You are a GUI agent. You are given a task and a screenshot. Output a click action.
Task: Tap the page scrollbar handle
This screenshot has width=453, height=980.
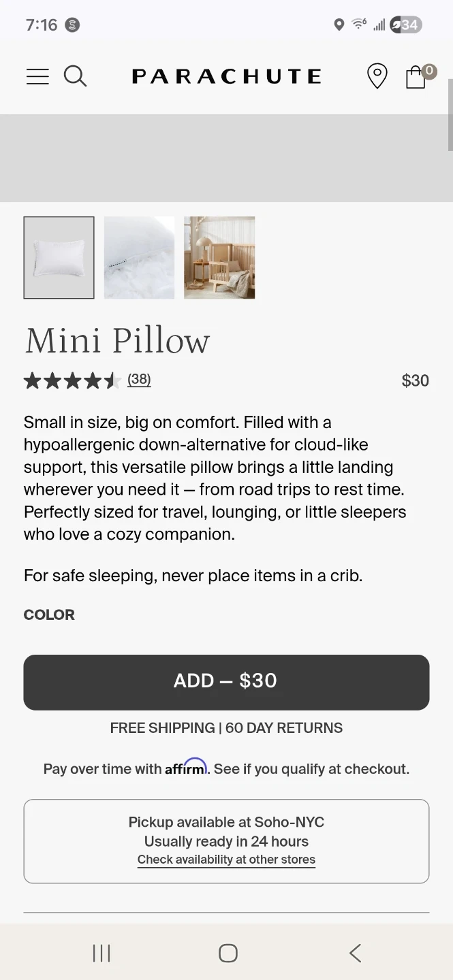pyautogui.click(x=450, y=116)
